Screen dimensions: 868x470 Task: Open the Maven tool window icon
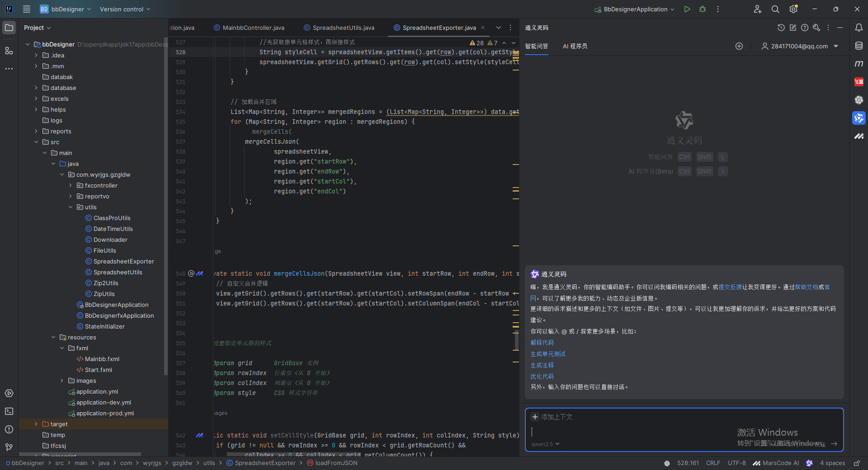[x=859, y=64]
